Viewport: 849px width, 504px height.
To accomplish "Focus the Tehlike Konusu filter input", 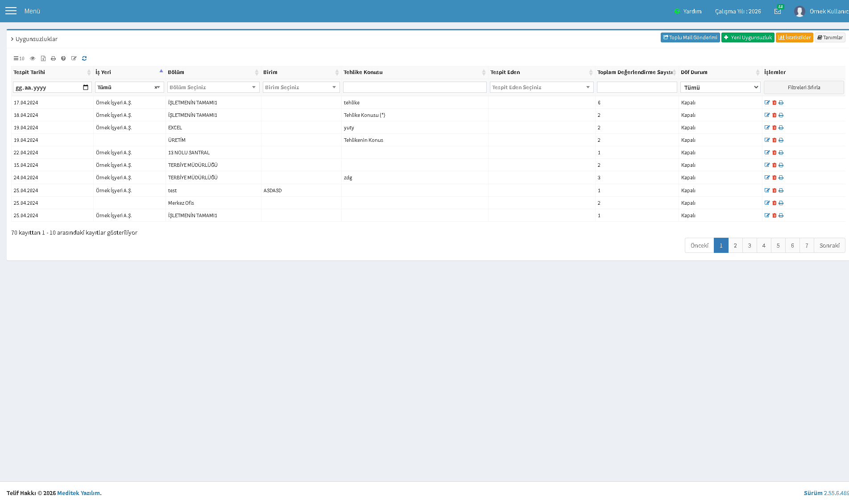I will [x=414, y=87].
